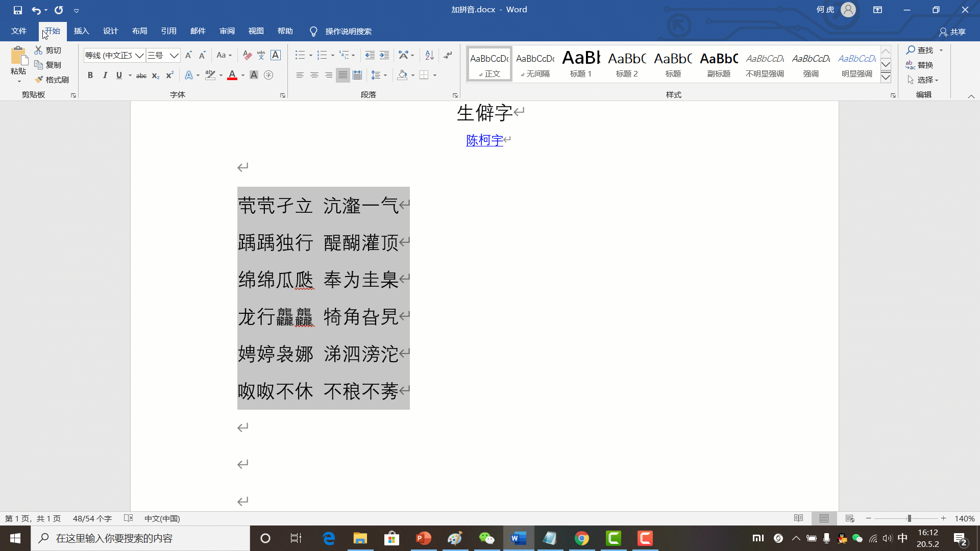Expand the numbered list options

pyautogui.click(x=333, y=55)
